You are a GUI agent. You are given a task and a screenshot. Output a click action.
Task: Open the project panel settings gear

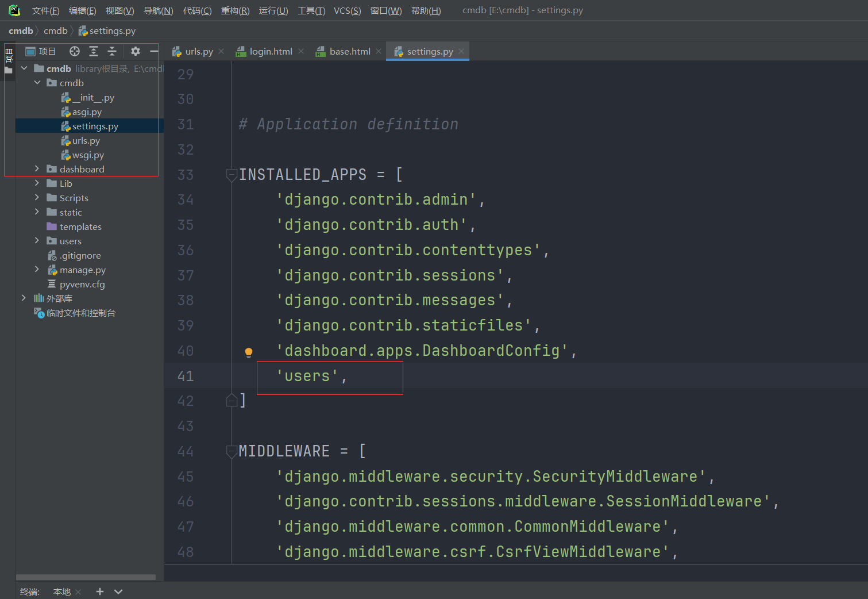136,51
